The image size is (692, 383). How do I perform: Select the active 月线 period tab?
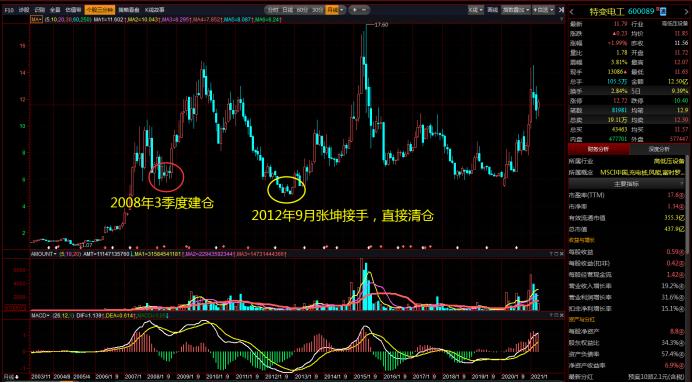(x=331, y=9)
